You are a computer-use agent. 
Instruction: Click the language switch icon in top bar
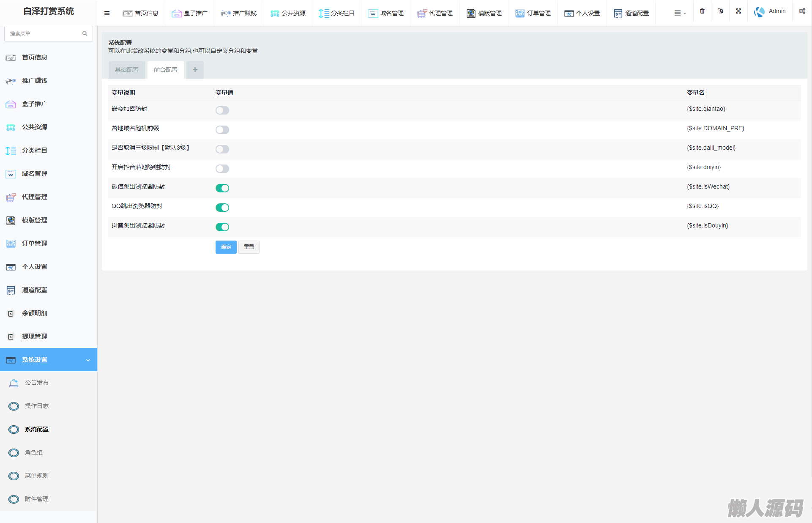[720, 11]
